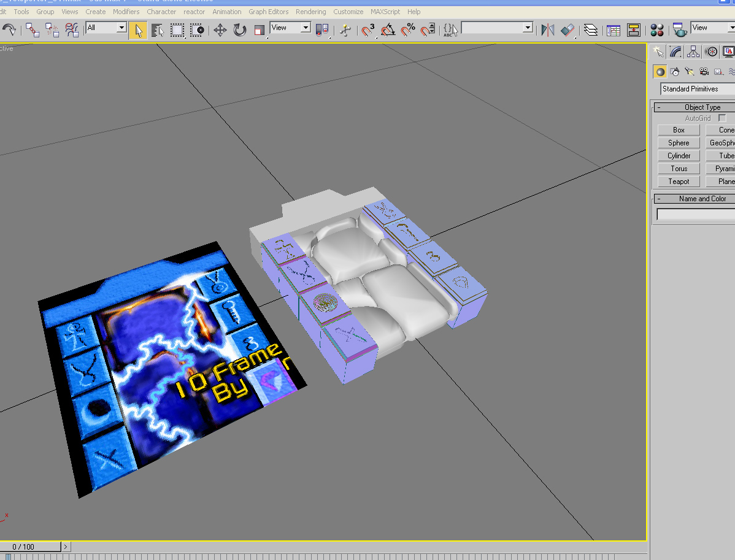Enable the AutoGrid checkbox
Screen dimensions: 735x560
coord(722,118)
